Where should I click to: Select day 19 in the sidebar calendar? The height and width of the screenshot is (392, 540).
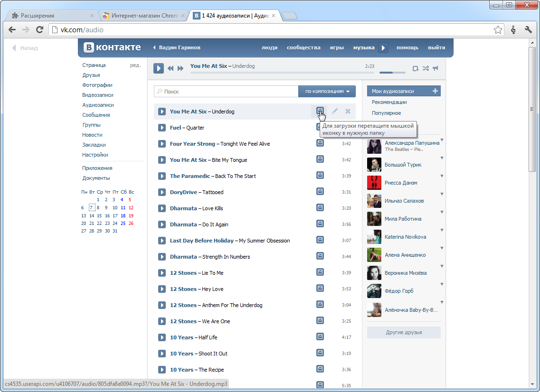[131, 216]
